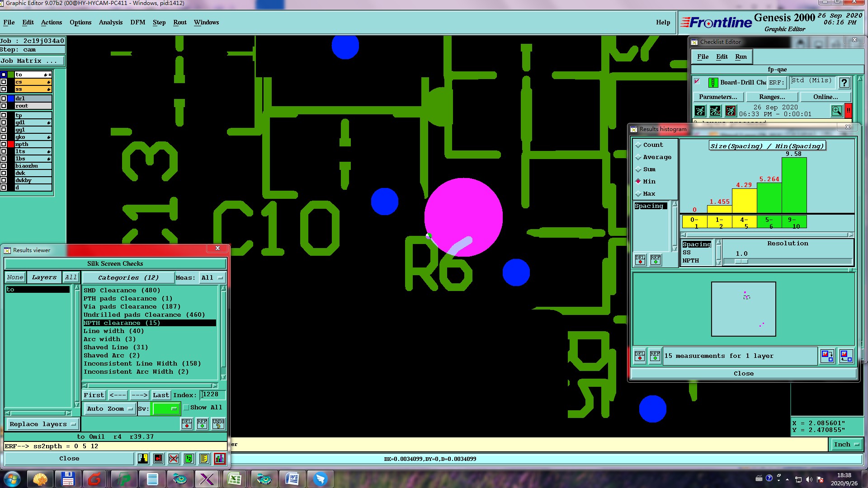Viewport: 868px width, 488px height.
Task: Open the Auto Zoom dropdown
Action: coord(109,408)
